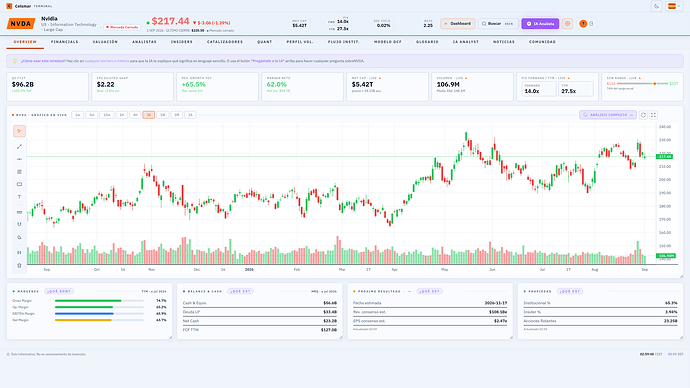Select the rectangle drawing tool

tap(19, 184)
